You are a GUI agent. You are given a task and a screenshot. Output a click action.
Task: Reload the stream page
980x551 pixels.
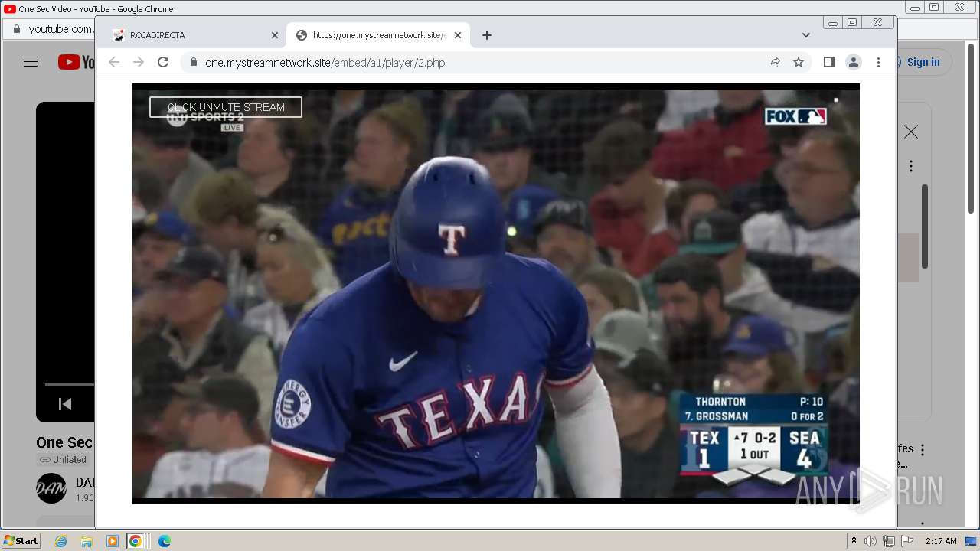tap(163, 63)
